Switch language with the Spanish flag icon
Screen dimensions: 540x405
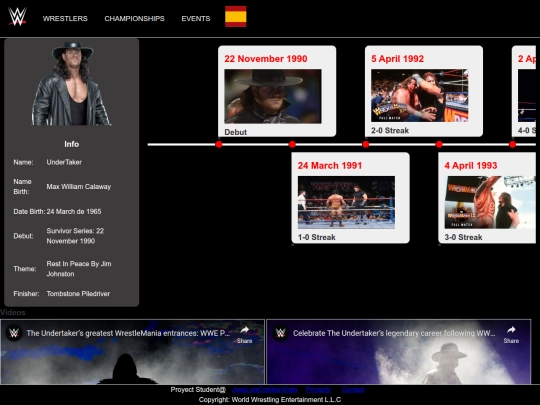[236, 16]
